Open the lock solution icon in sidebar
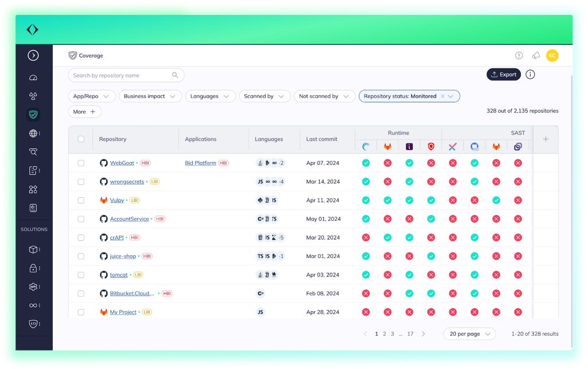The image size is (588, 369). click(x=33, y=268)
